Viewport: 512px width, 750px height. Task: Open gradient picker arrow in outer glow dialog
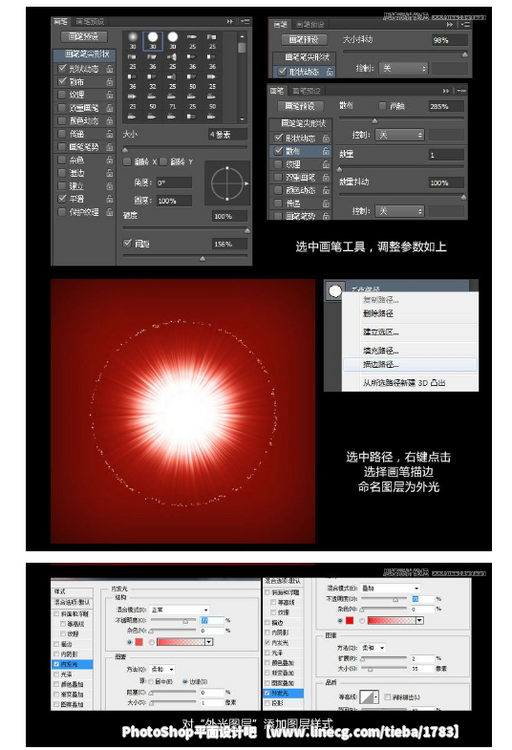click(x=420, y=620)
